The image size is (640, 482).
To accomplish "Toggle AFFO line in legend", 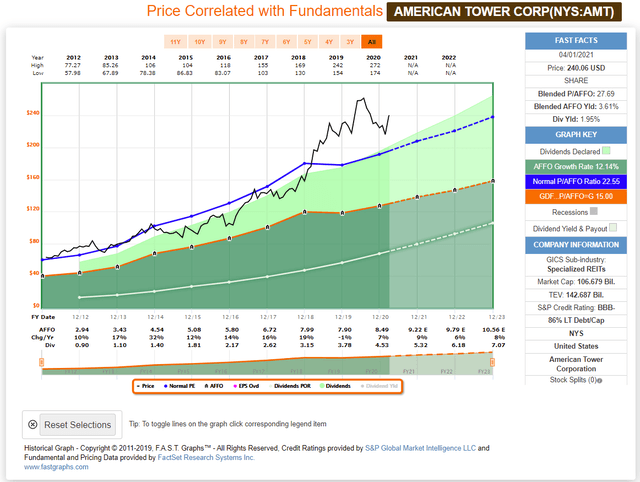I will (x=214, y=386).
